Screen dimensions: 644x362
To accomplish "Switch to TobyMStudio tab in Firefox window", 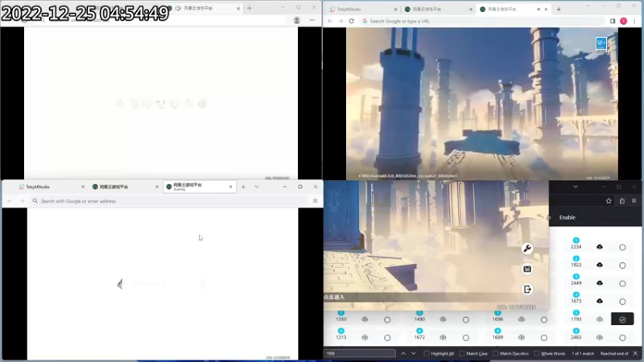I will click(51, 187).
